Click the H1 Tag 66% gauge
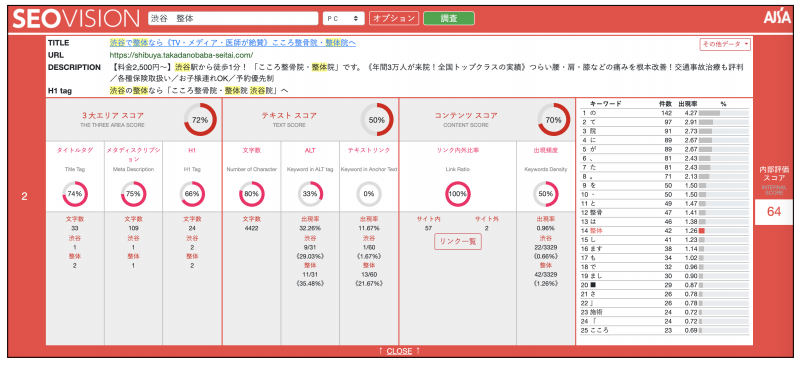Viewport: 801px width, 365px height. click(x=192, y=194)
